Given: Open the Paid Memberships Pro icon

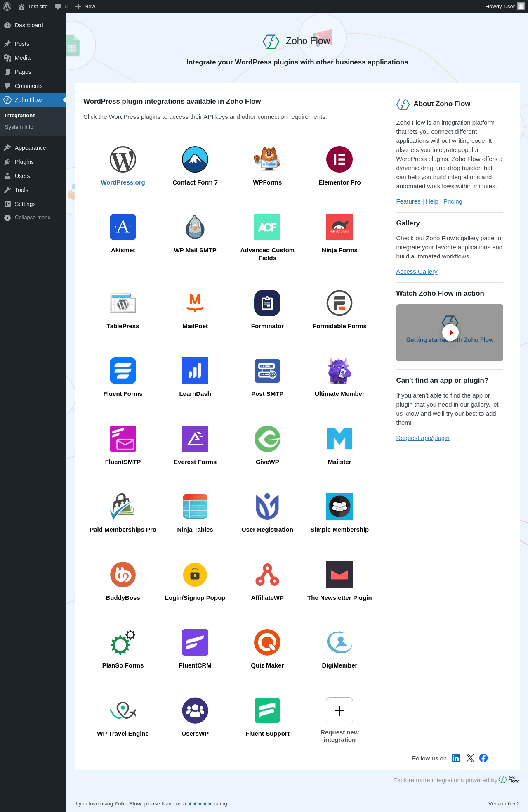Looking at the screenshot, I should [123, 507].
